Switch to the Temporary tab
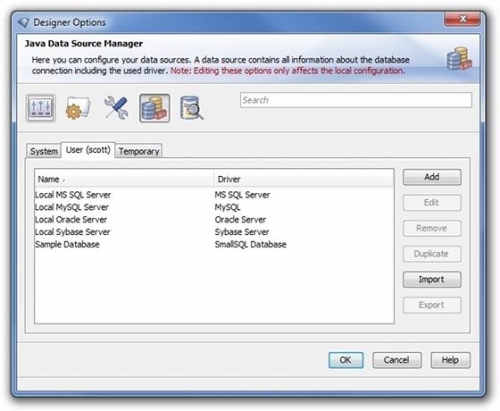Image resolution: width=500 pixels, height=411 pixels. point(139,151)
